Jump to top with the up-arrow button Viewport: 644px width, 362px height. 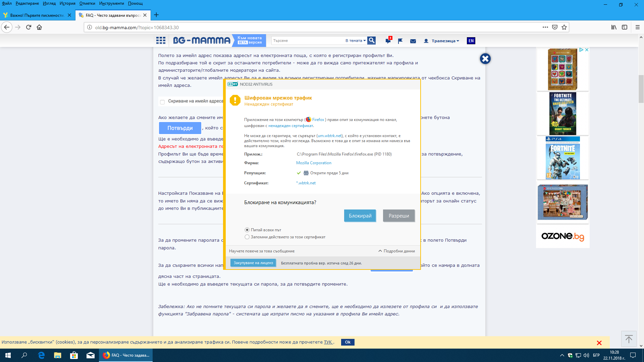pyautogui.click(x=629, y=339)
